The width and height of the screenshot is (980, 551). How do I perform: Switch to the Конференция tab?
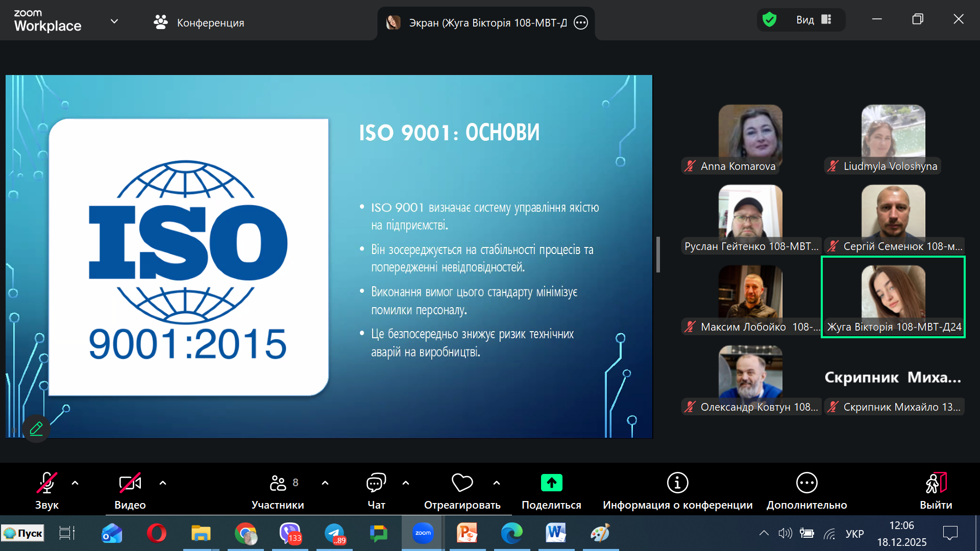(x=199, y=22)
